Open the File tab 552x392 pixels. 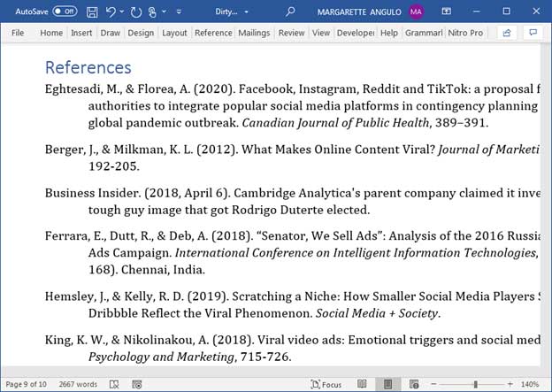pyautogui.click(x=18, y=33)
